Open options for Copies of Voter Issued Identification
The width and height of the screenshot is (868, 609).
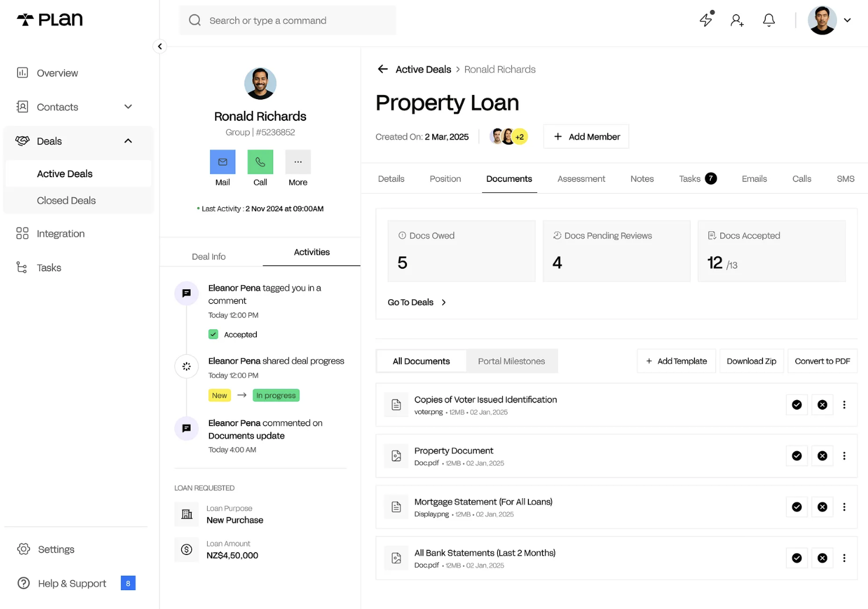tap(845, 405)
